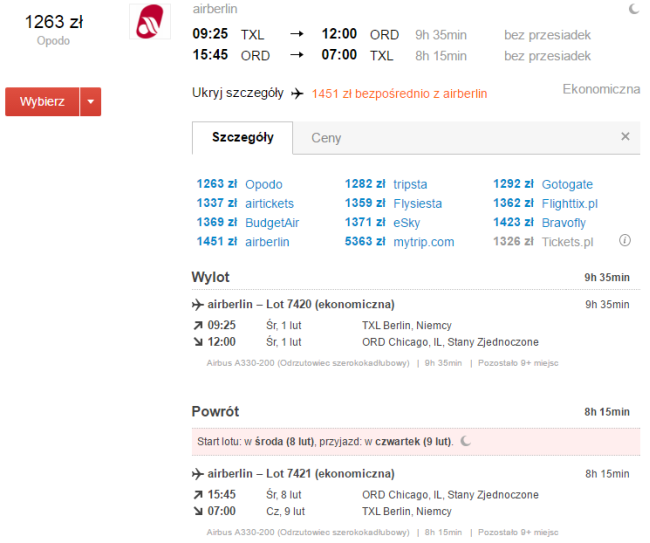Click the Opodo label under the headline price

click(53, 41)
